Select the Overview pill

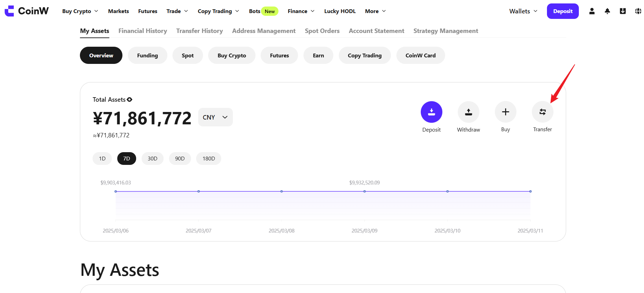pyautogui.click(x=101, y=55)
